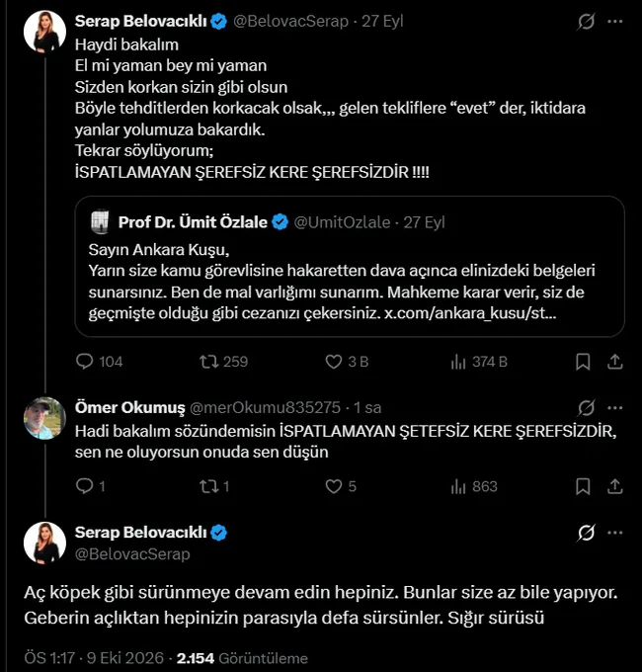The height and width of the screenshot is (672, 642).
Task: Like Ömer Okumuş's tweet with 5 likes
Action: (x=334, y=486)
